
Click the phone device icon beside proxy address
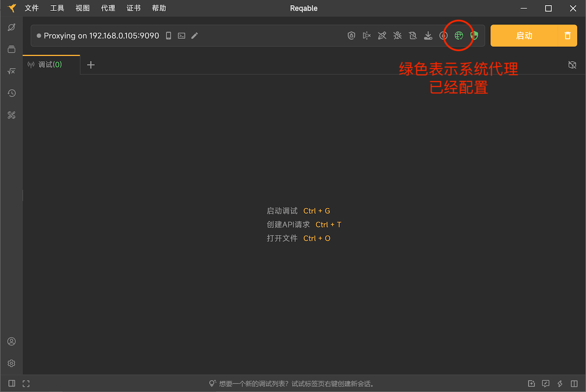(x=168, y=36)
